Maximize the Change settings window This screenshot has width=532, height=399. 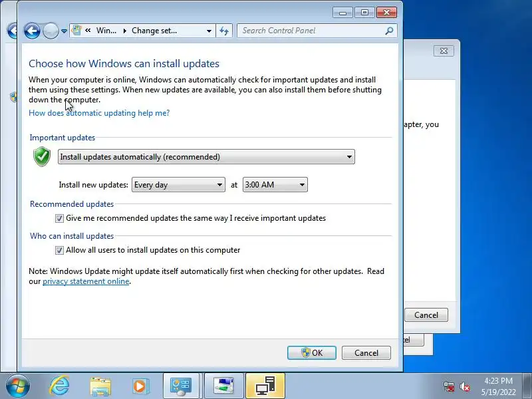364,13
